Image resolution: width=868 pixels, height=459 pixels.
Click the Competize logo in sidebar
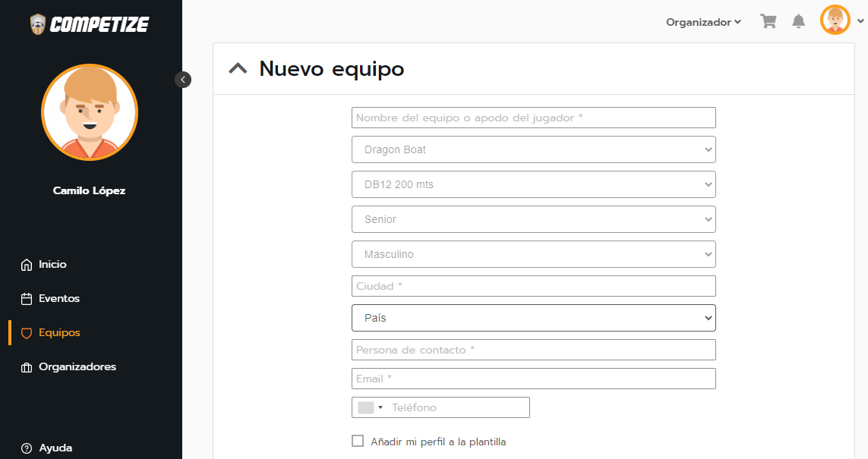coord(90,24)
